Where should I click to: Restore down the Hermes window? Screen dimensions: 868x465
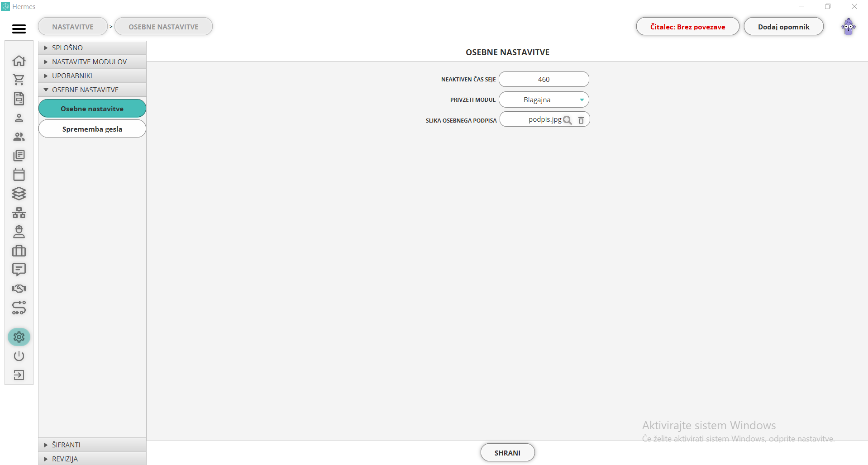click(828, 6)
